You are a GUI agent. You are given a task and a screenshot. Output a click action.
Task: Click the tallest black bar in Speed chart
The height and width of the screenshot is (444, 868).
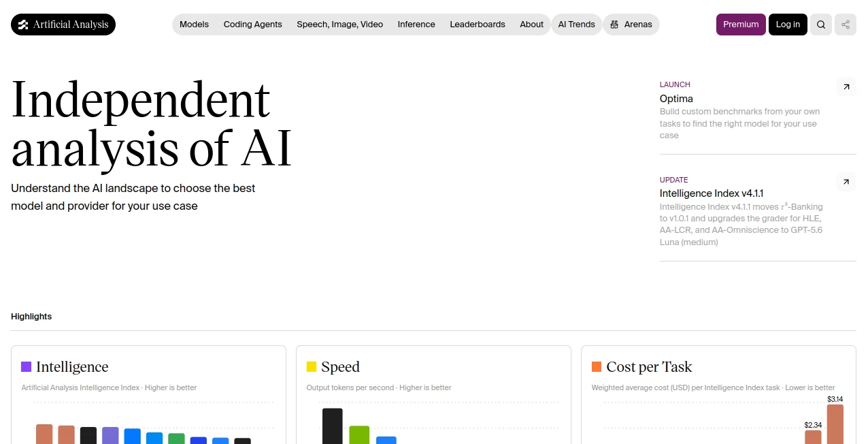pyautogui.click(x=332, y=426)
